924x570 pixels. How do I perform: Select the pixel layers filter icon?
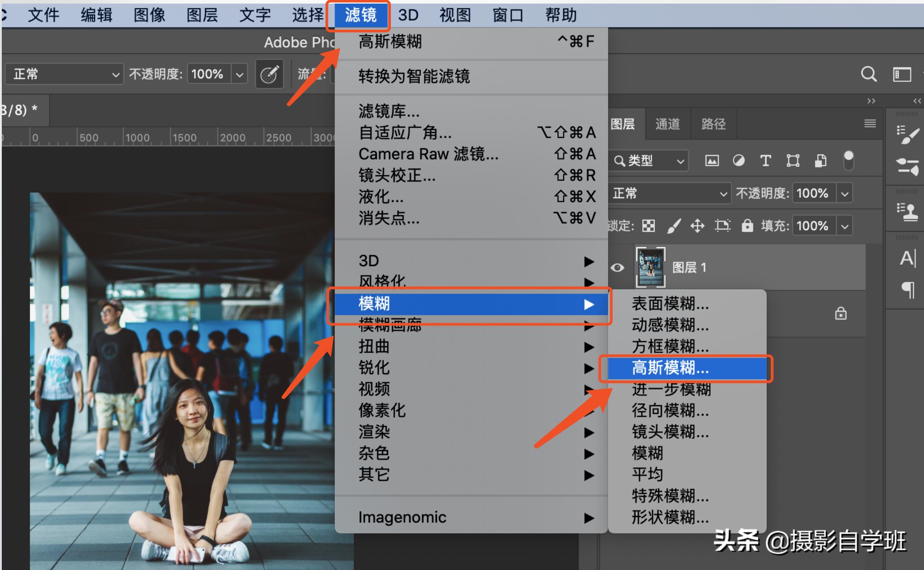click(711, 160)
